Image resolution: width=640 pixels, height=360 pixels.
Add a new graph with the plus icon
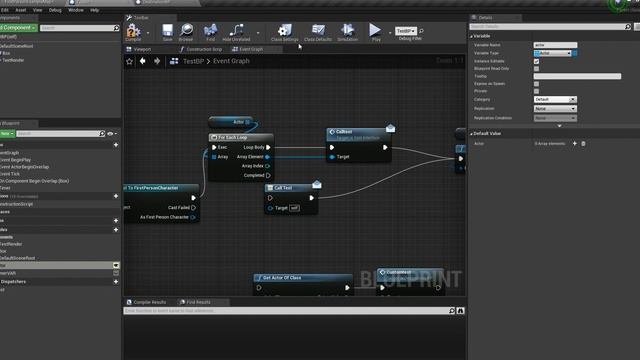click(x=116, y=145)
